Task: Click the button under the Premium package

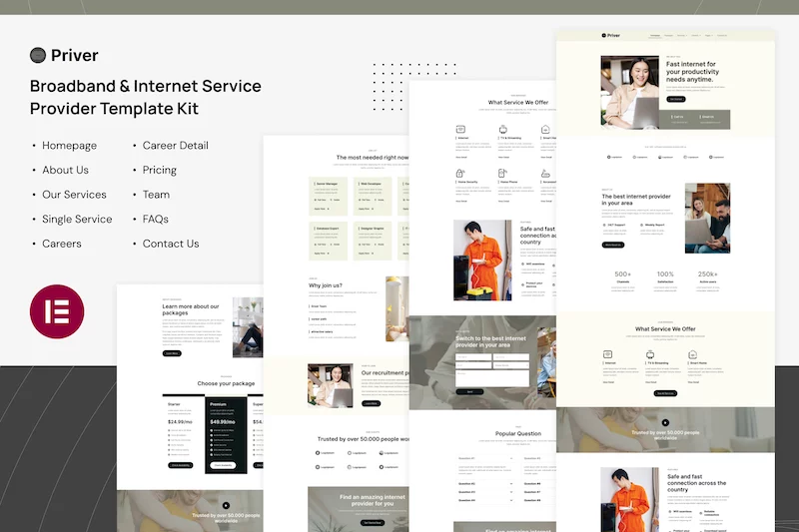Action: 223,465
